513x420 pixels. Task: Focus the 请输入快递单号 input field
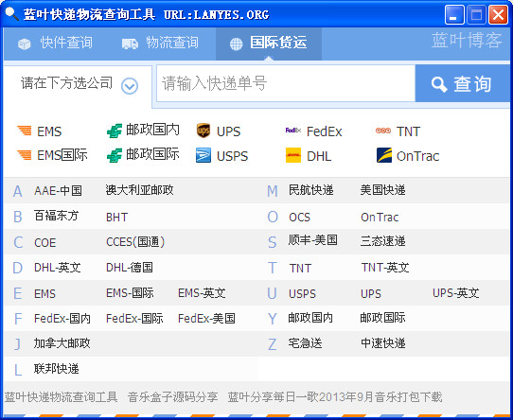pos(286,83)
